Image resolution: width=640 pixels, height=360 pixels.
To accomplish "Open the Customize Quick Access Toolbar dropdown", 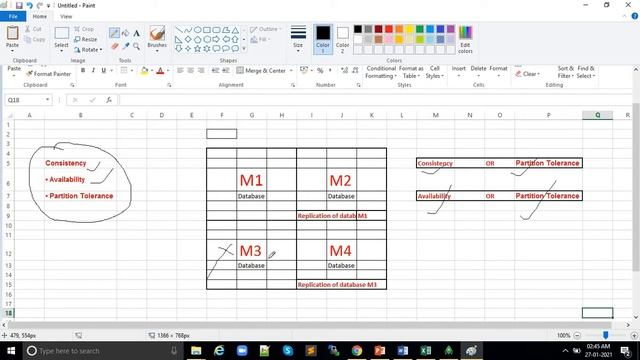I will point(48,6).
